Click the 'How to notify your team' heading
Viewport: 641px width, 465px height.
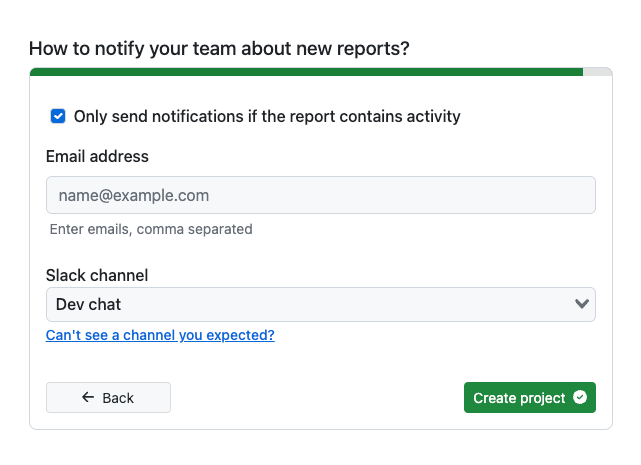click(219, 48)
